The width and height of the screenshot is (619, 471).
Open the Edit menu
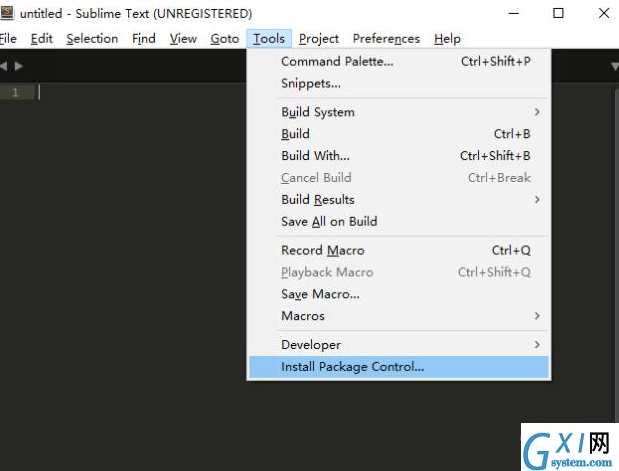point(41,39)
